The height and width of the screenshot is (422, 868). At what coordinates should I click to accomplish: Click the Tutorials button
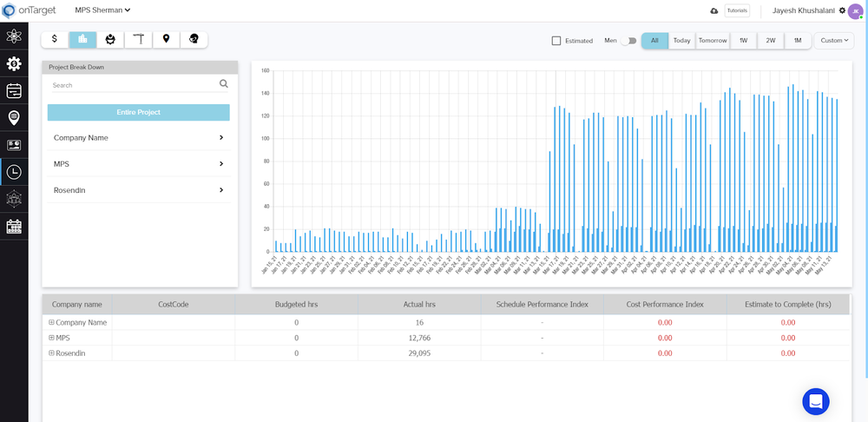(737, 10)
